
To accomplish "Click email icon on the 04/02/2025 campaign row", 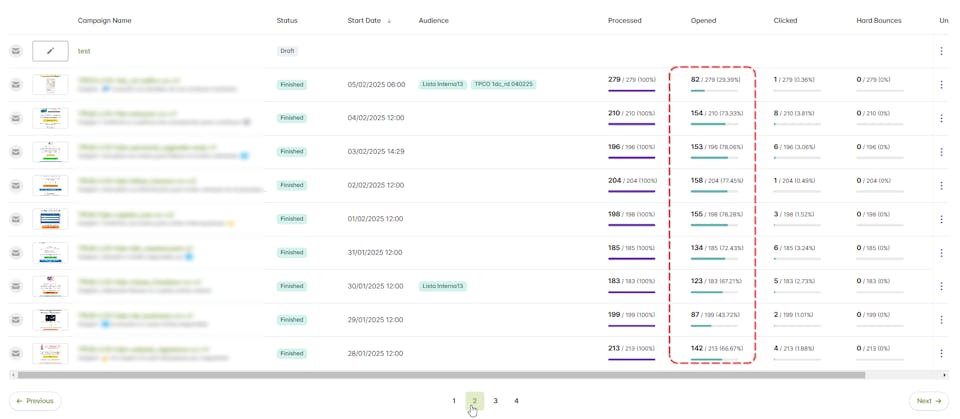I will pos(16,118).
